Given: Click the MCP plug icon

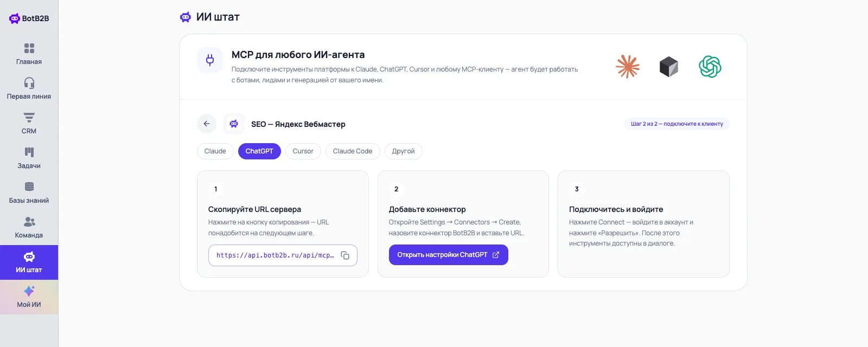Looking at the screenshot, I should pyautogui.click(x=210, y=60).
